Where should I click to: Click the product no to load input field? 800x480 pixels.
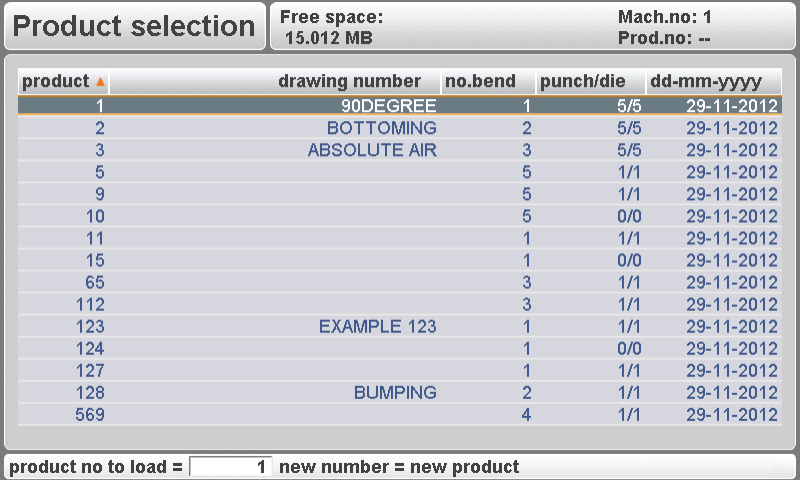pos(231,467)
